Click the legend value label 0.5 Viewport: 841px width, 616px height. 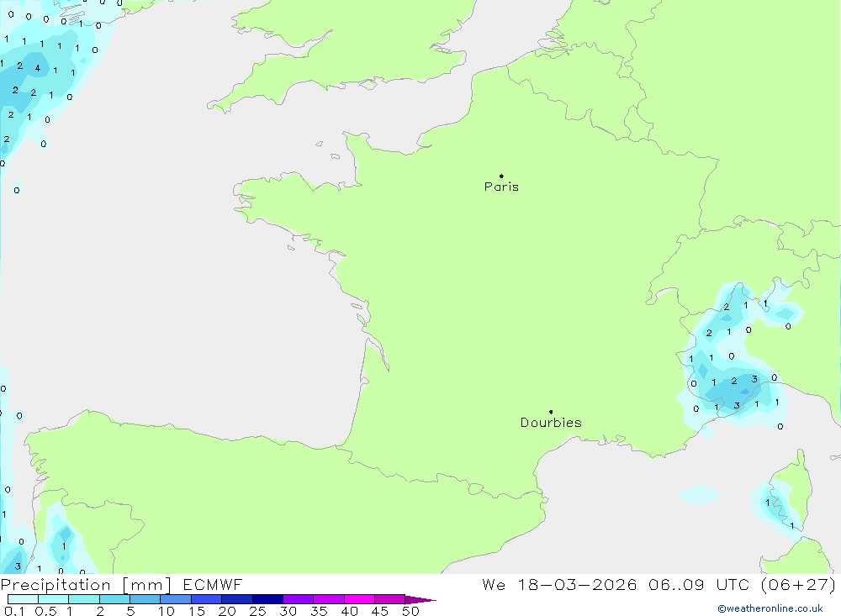click(45, 611)
